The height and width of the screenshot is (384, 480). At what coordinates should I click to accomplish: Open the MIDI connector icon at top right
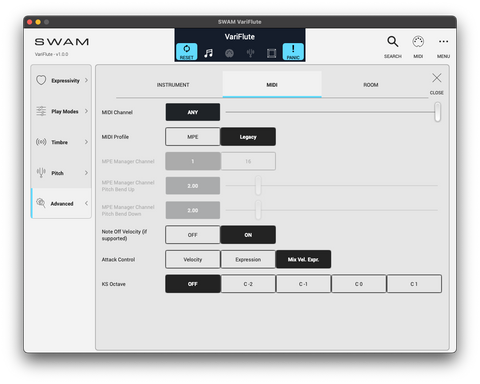418,42
